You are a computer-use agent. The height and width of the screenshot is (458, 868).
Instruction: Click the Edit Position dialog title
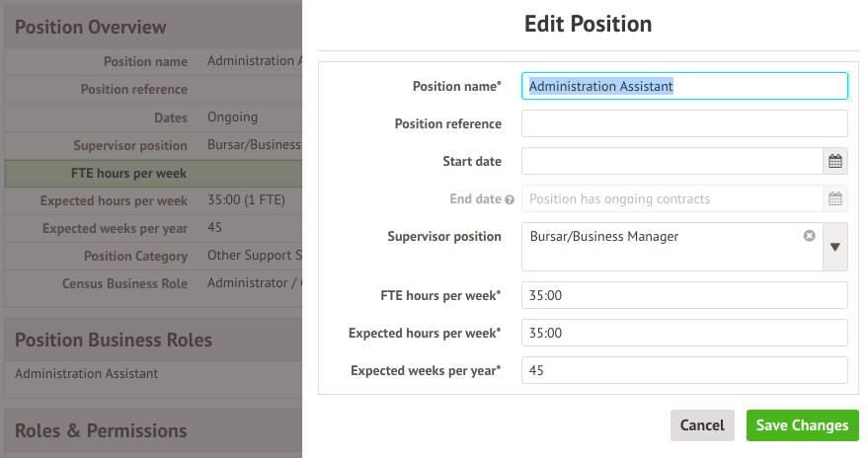588,23
